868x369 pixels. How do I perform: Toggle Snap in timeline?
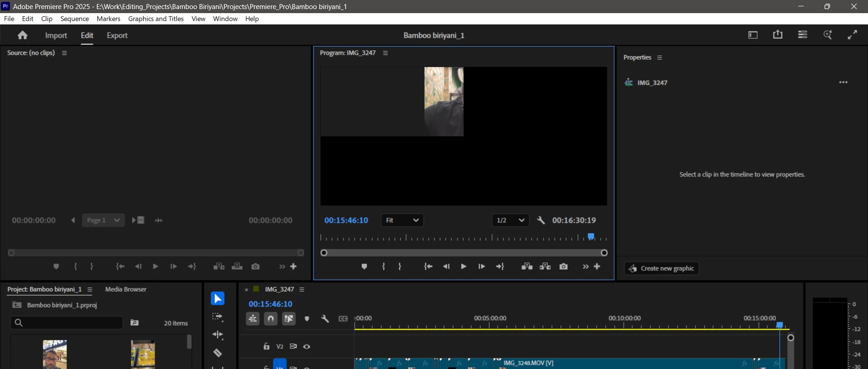pyautogui.click(x=270, y=319)
